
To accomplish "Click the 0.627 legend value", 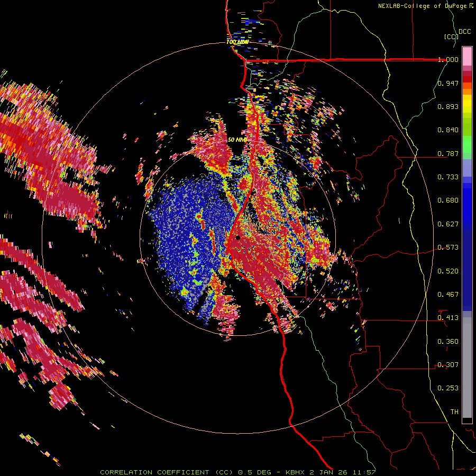I will click(448, 224).
